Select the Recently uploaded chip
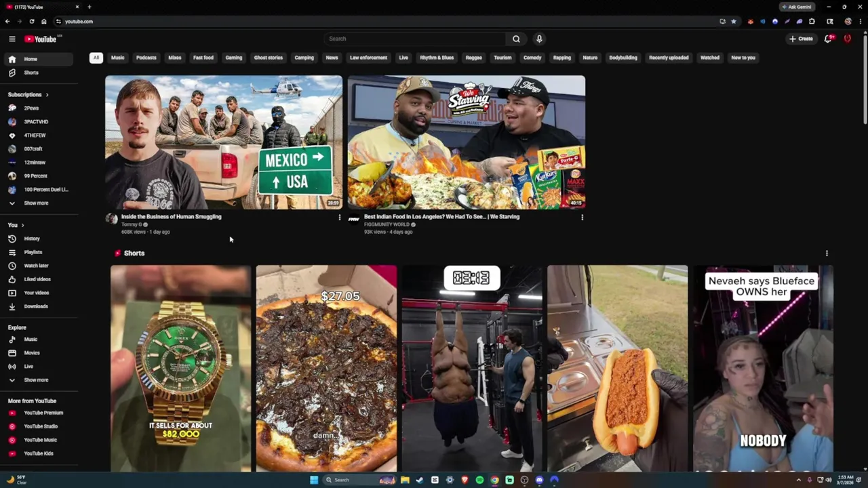 click(x=669, y=58)
